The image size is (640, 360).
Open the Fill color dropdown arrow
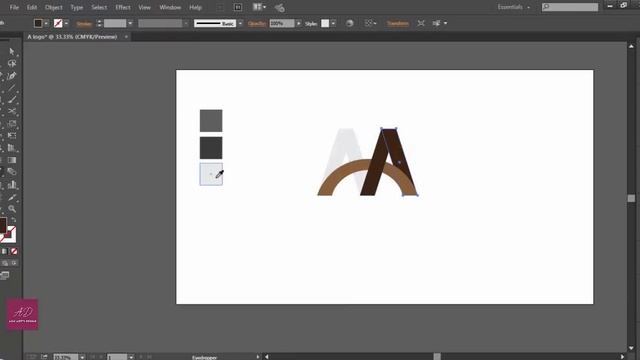click(x=46, y=24)
